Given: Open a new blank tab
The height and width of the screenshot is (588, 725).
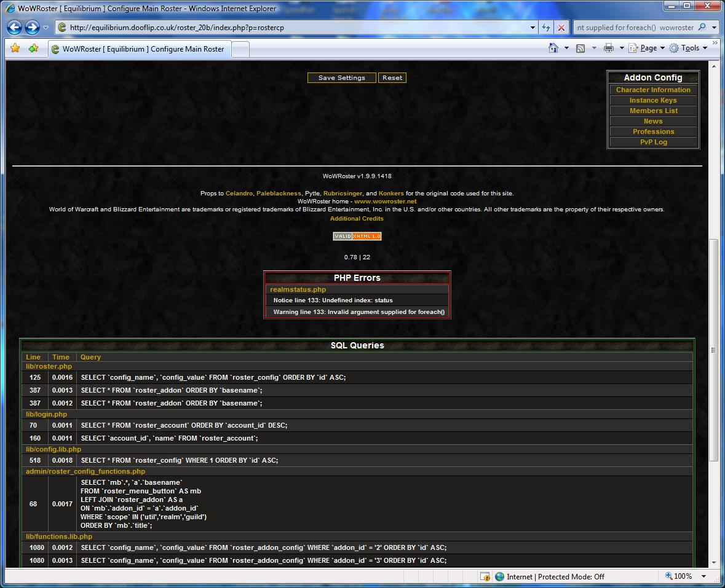Looking at the screenshot, I should click(240, 49).
